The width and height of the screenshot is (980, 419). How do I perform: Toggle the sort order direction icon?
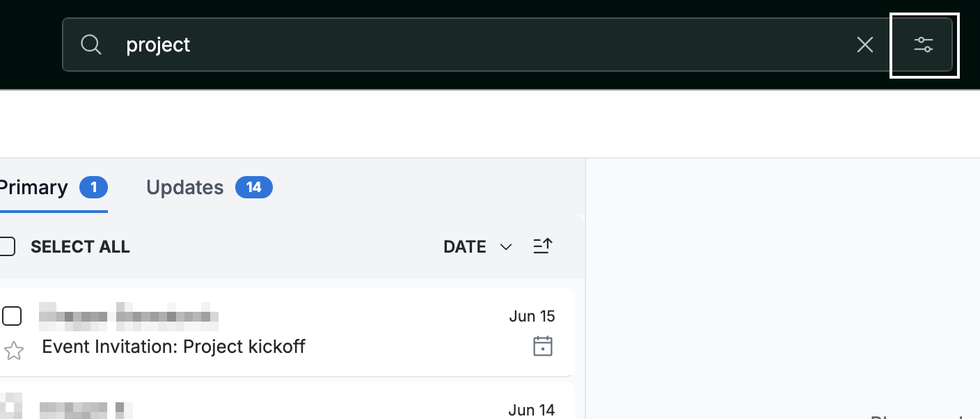[542, 246]
